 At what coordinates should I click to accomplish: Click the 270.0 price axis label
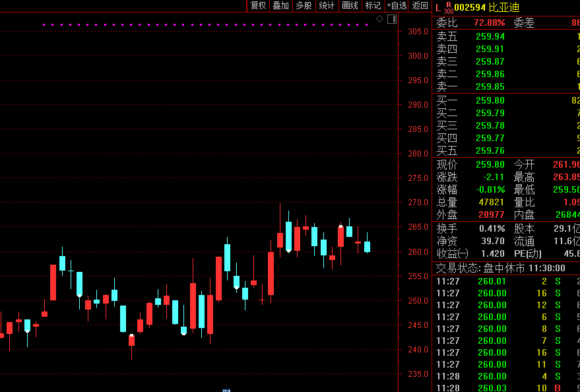(418, 203)
